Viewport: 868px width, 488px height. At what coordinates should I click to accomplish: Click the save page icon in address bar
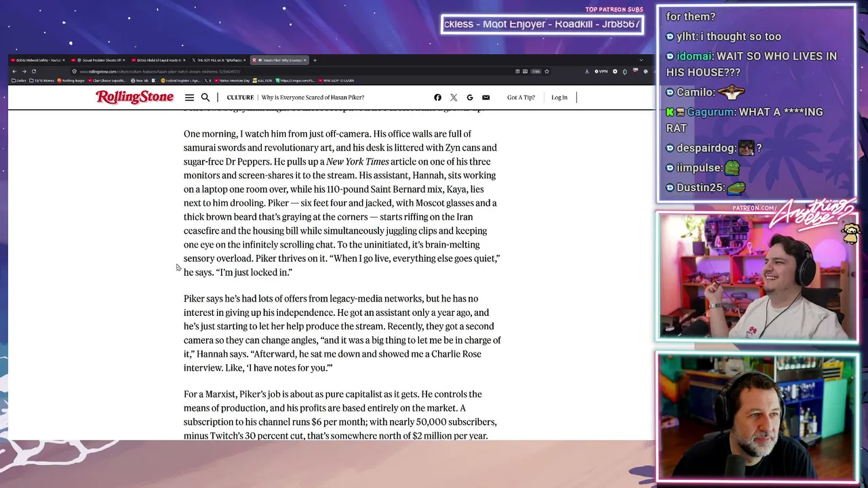526,71
